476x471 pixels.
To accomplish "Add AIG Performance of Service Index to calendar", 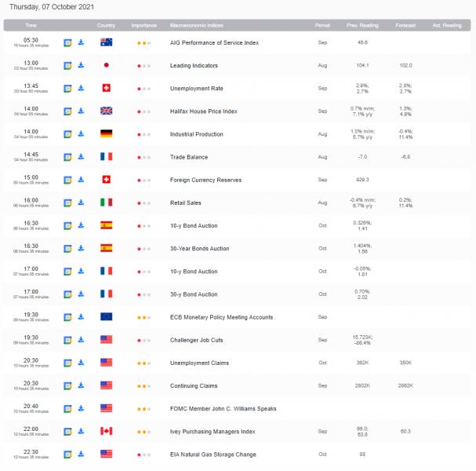I will (67, 42).
